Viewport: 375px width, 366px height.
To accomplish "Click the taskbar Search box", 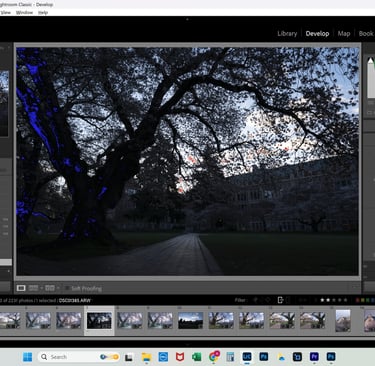I will tap(79, 357).
